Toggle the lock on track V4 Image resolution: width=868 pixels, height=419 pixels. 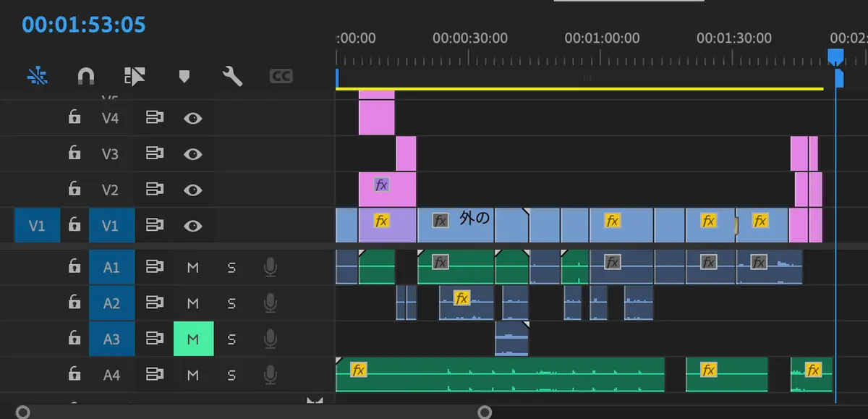[x=74, y=117]
